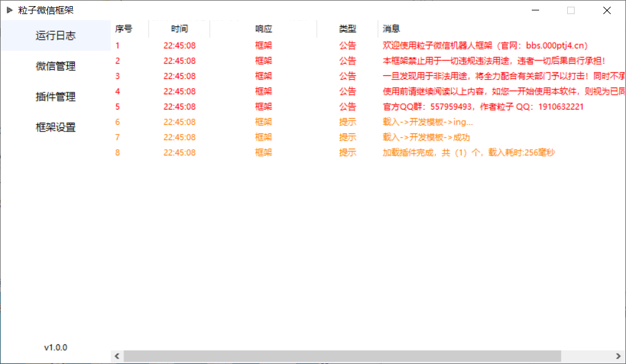626x364 pixels.
Task: Open the 插件管理 page
Action: (x=56, y=97)
